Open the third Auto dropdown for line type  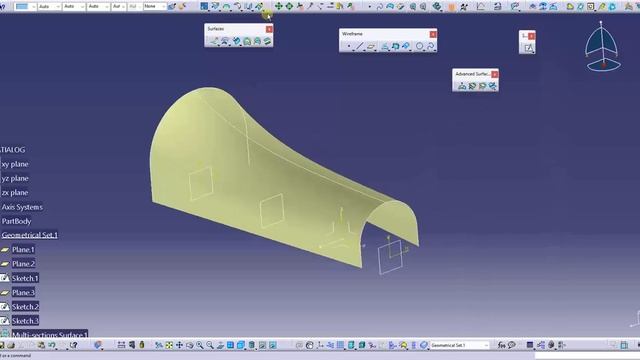(106, 7)
